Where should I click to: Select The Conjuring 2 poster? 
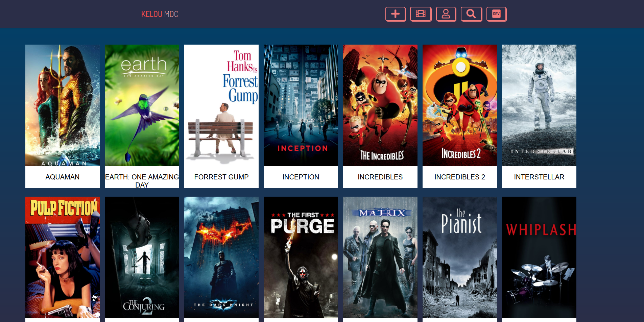pyautogui.click(x=142, y=257)
